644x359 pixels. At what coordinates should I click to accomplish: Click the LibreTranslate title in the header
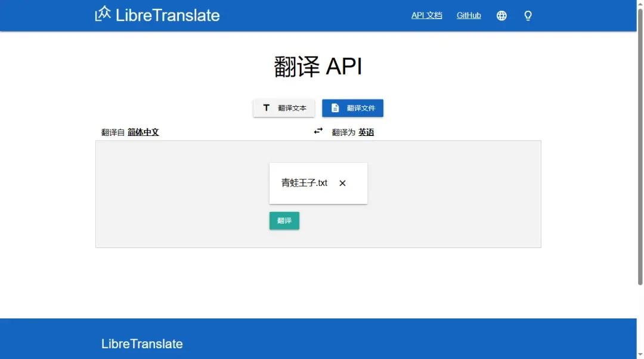point(168,16)
